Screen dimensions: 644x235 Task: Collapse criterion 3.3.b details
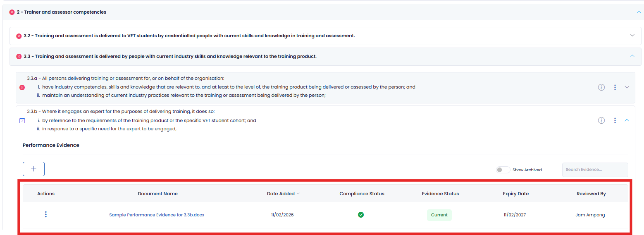click(627, 120)
